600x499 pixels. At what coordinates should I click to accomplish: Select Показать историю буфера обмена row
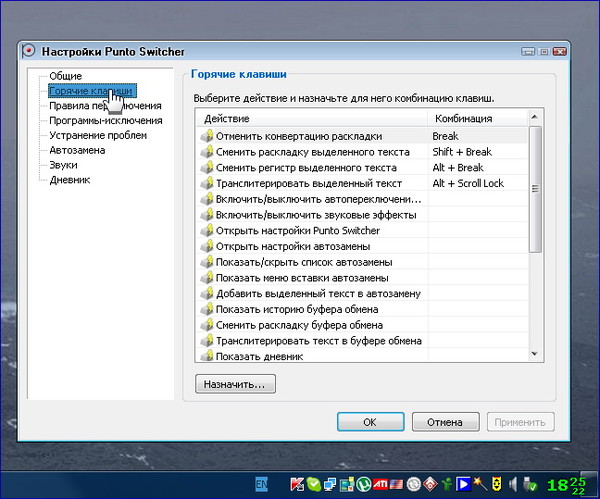362,309
